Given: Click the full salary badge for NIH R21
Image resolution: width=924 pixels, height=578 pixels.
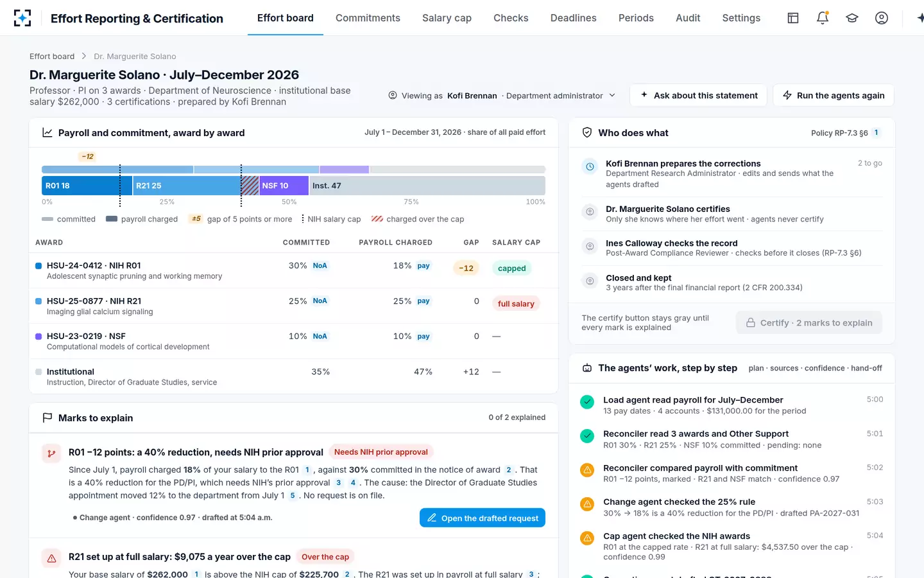Looking at the screenshot, I should tap(516, 304).
